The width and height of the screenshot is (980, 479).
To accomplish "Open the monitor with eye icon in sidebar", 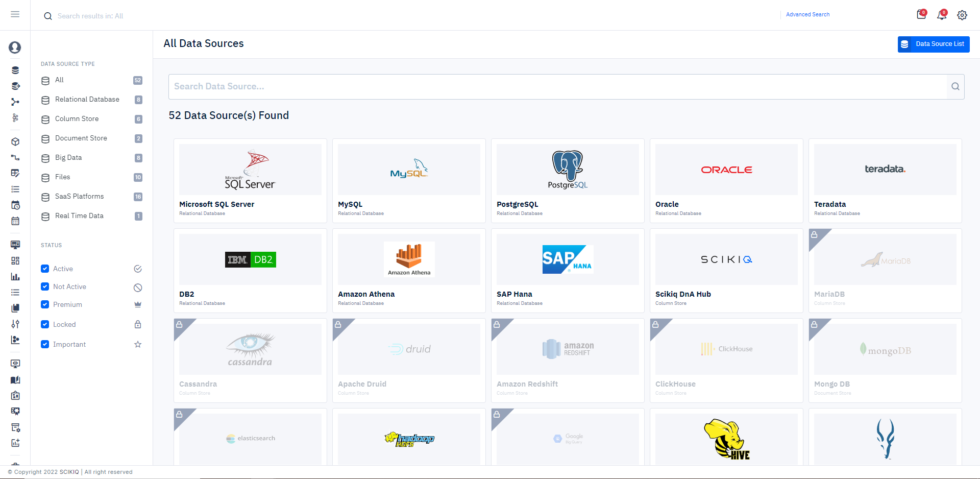I will coord(15,364).
